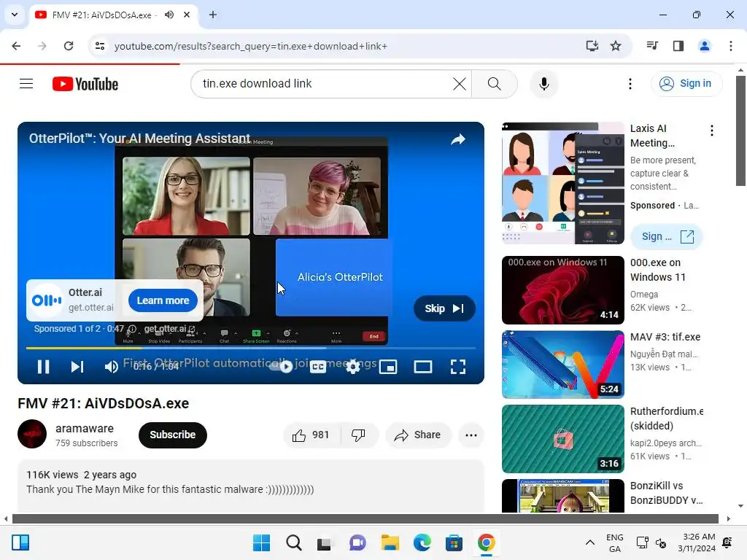Open the get.otter.ai sponsored link
The width and height of the screenshot is (747, 560).
[169, 329]
